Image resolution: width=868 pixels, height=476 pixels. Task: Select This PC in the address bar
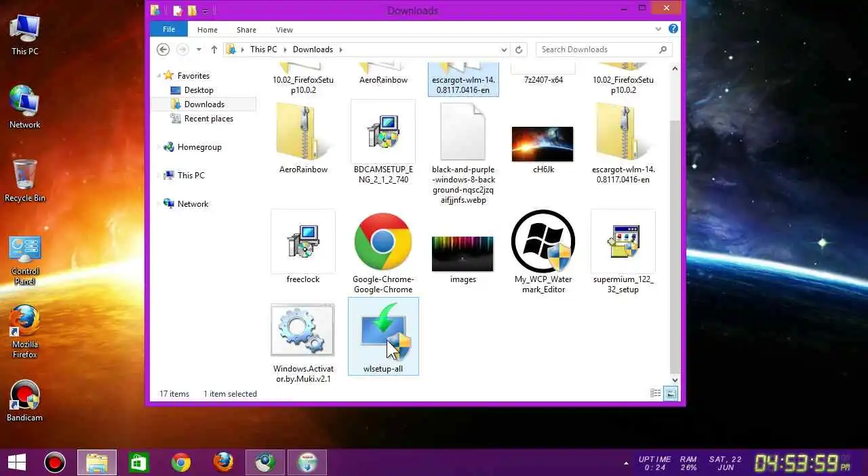(263, 49)
